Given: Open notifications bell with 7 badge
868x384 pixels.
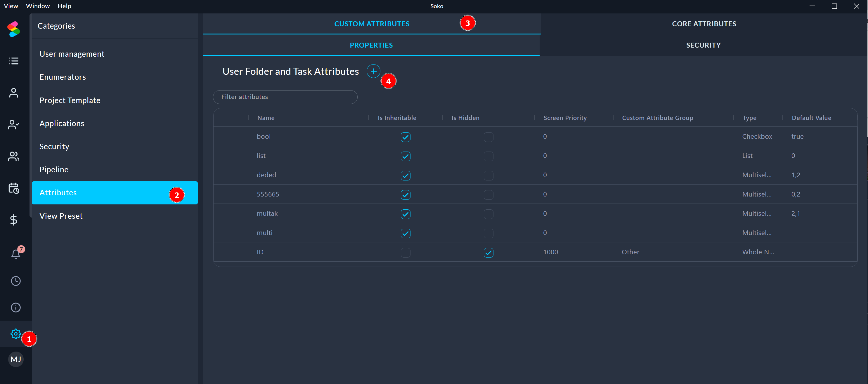Looking at the screenshot, I should 16,254.
